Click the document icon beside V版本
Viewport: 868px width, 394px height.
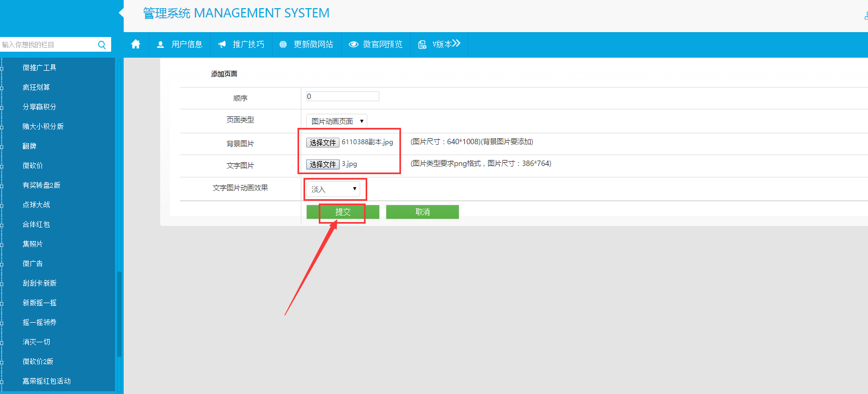click(422, 45)
